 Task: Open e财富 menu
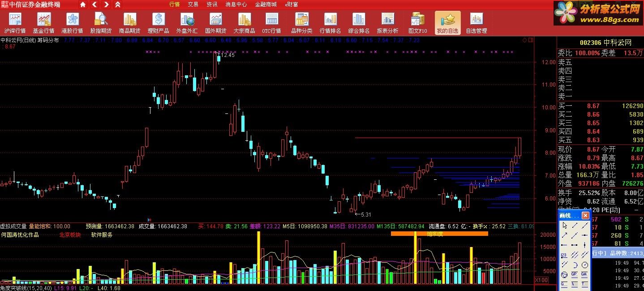coord(292,4)
